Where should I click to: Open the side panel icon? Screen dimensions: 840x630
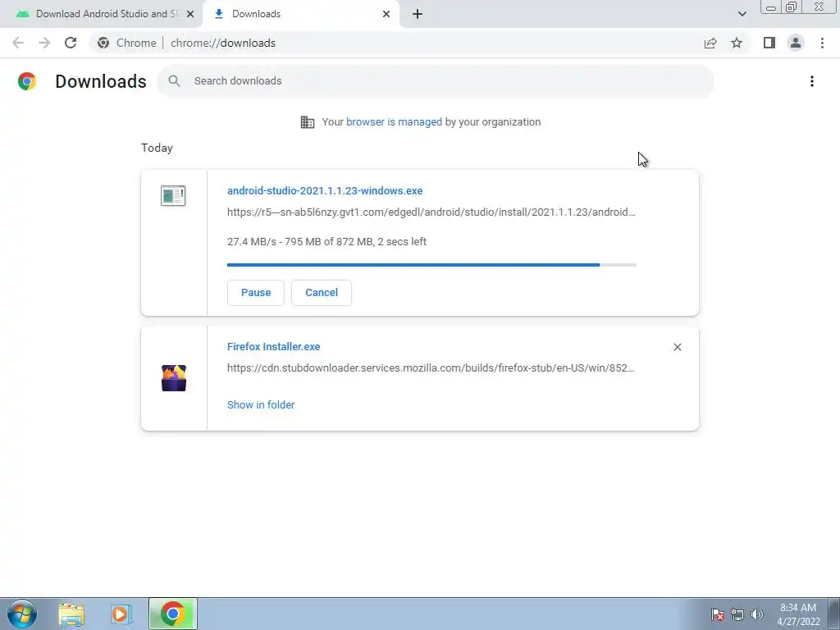pyautogui.click(x=769, y=43)
